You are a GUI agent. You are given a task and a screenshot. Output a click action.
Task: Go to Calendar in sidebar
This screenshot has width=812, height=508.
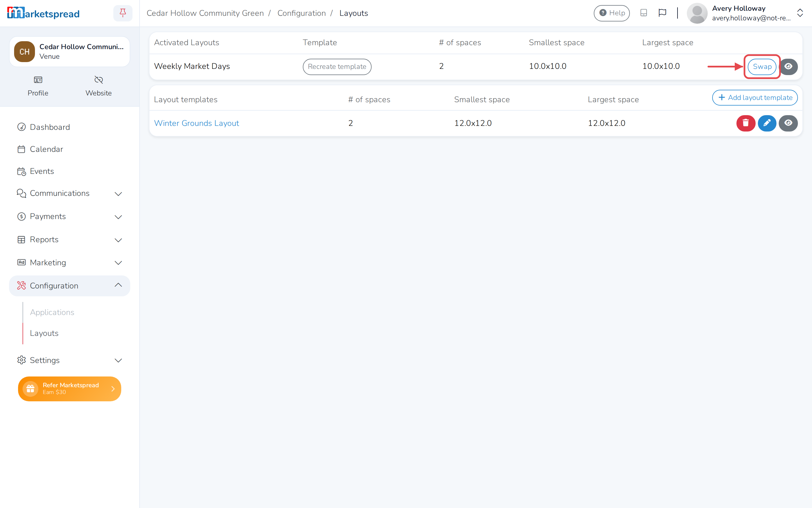pyautogui.click(x=69, y=149)
